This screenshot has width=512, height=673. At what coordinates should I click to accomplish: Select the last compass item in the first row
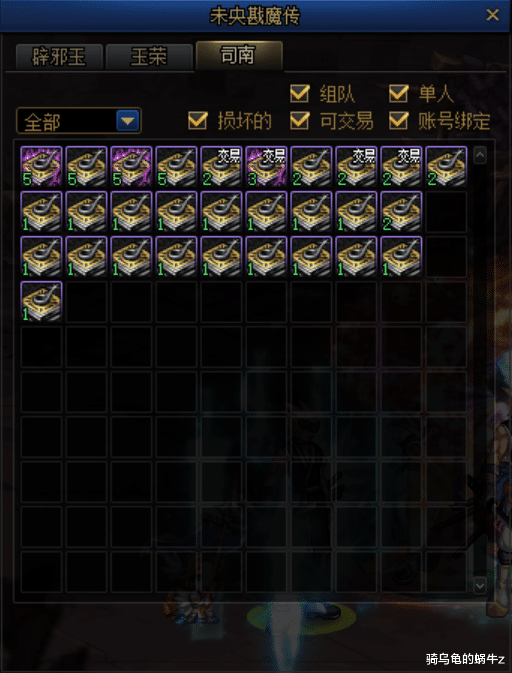pos(446,167)
